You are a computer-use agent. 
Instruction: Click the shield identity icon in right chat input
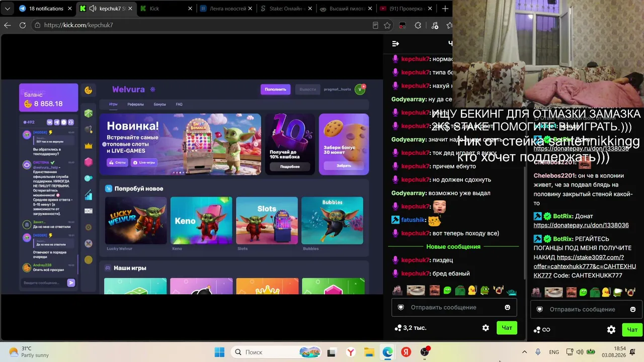pyautogui.click(x=540, y=309)
